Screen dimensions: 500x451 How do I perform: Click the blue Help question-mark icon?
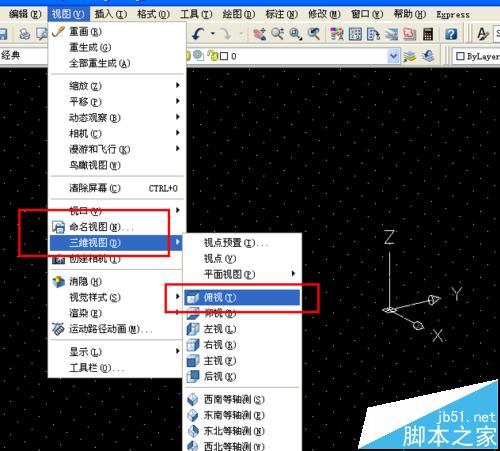click(451, 34)
